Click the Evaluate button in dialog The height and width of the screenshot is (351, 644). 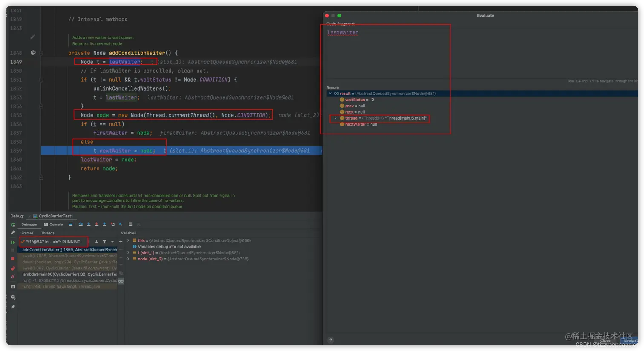(630, 340)
